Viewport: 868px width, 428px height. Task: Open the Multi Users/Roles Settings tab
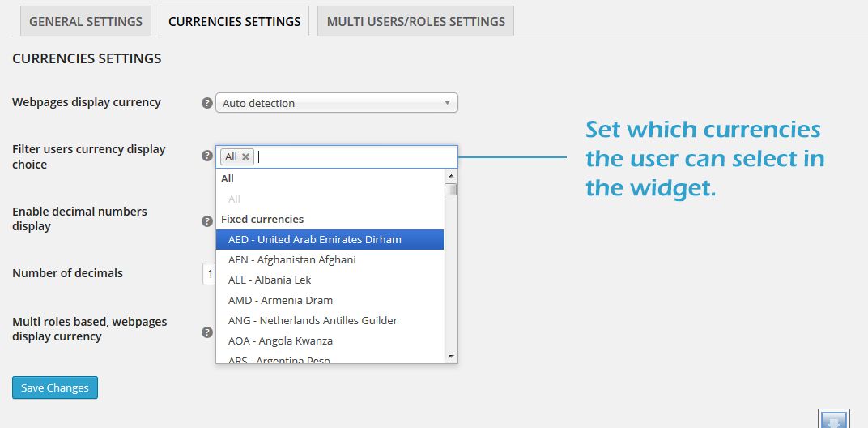pos(415,22)
